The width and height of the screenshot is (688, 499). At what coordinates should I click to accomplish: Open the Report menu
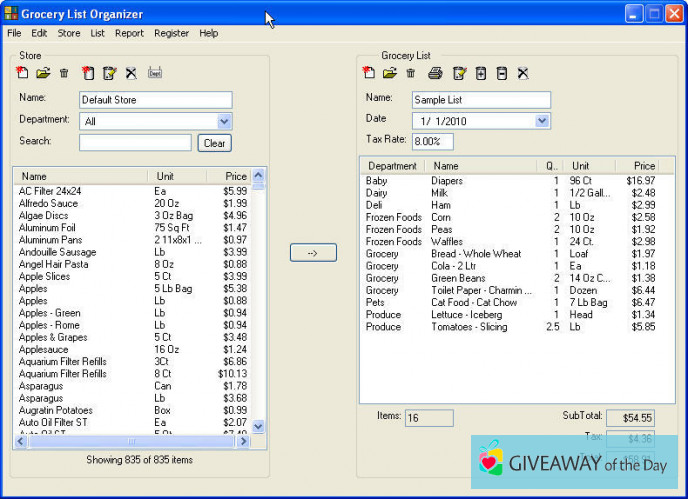[129, 33]
